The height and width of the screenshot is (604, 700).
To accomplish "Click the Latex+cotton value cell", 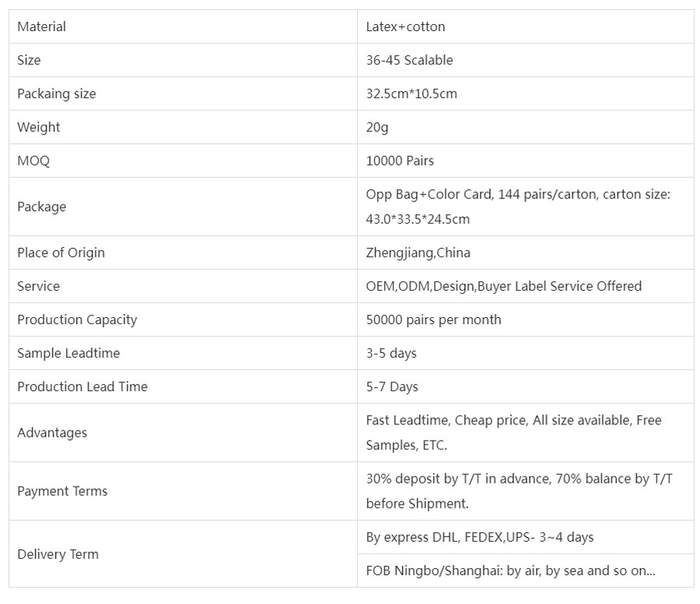I will (x=405, y=27).
